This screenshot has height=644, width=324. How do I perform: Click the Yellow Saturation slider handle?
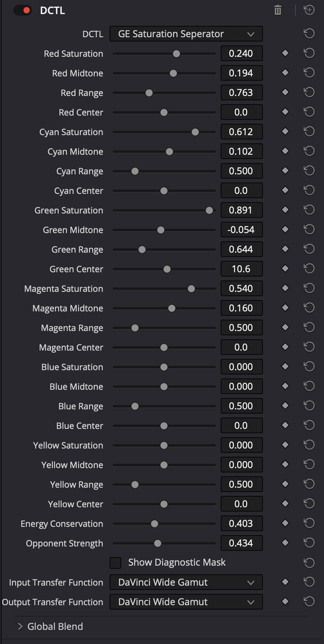tap(164, 445)
